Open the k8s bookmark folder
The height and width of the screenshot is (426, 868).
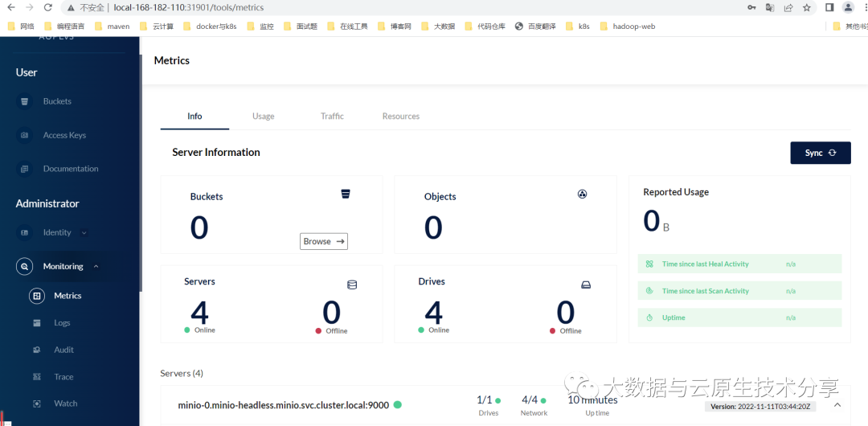pyautogui.click(x=578, y=26)
